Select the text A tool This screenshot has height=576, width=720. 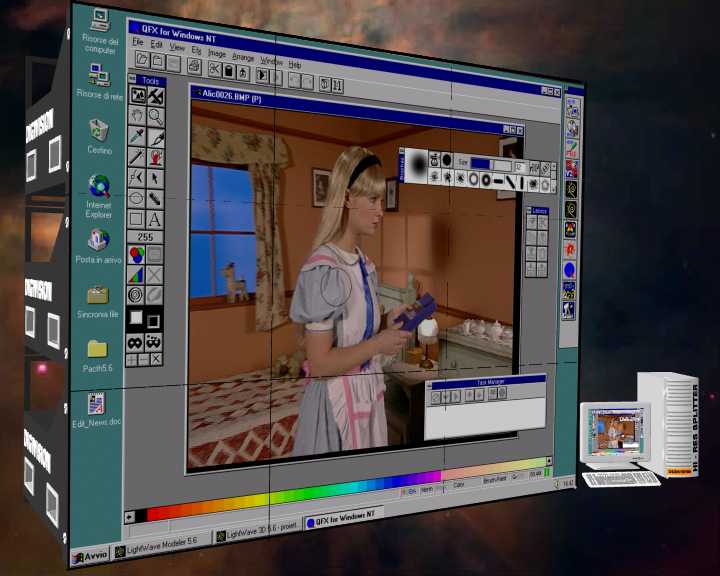coord(155,220)
